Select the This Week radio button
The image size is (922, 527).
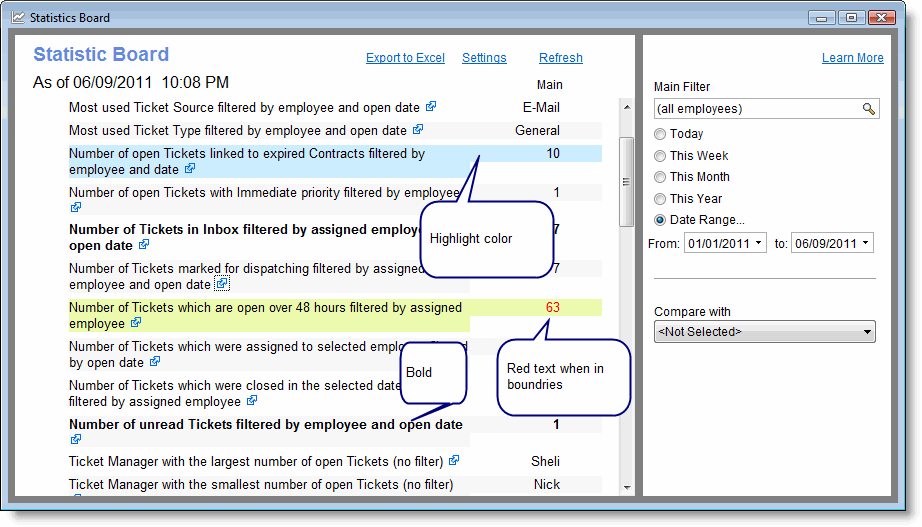tap(660, 156)
